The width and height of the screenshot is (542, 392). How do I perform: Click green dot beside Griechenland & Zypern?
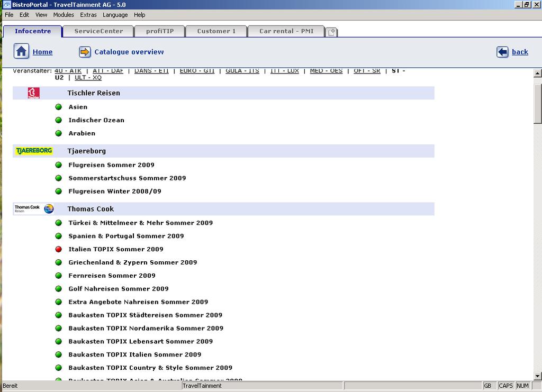(59, 262)
